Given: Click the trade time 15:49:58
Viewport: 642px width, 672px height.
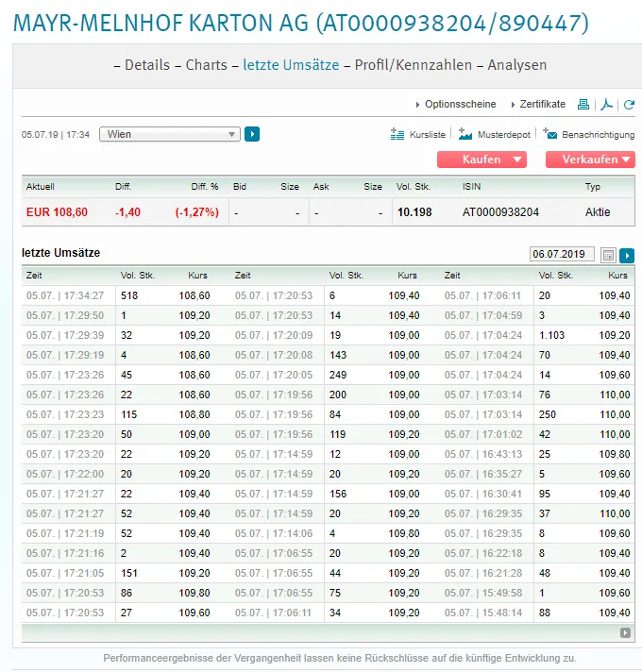Looking at the screenshot, I should [x=483, y=593].
